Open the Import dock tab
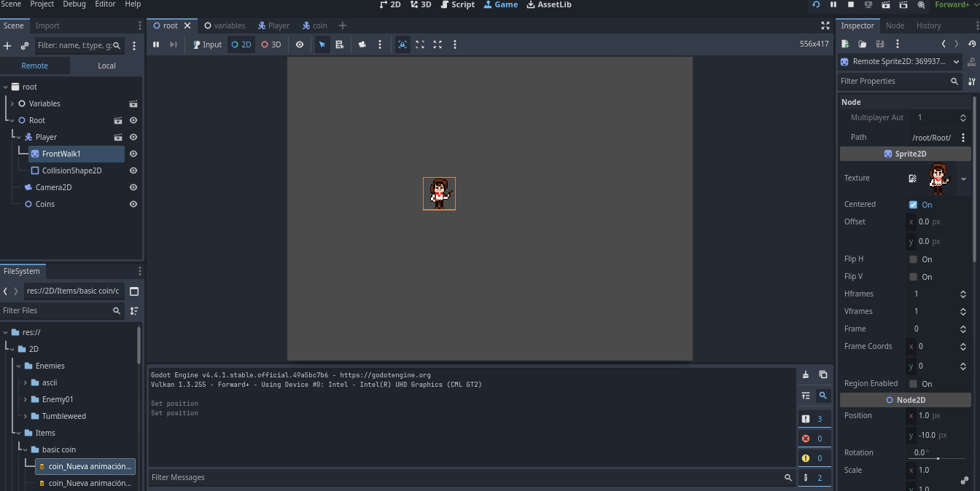The height and width of the screenshot is (491, 980). point(47,25)
